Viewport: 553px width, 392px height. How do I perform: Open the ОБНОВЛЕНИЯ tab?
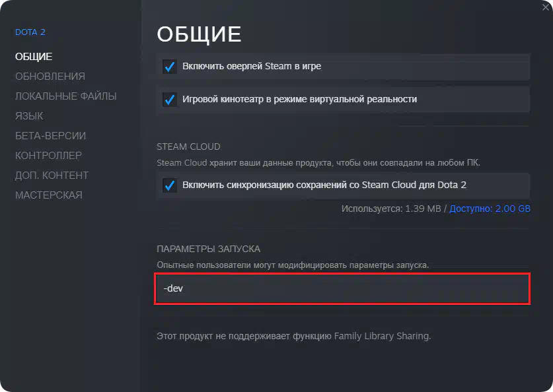coord(50,77)
